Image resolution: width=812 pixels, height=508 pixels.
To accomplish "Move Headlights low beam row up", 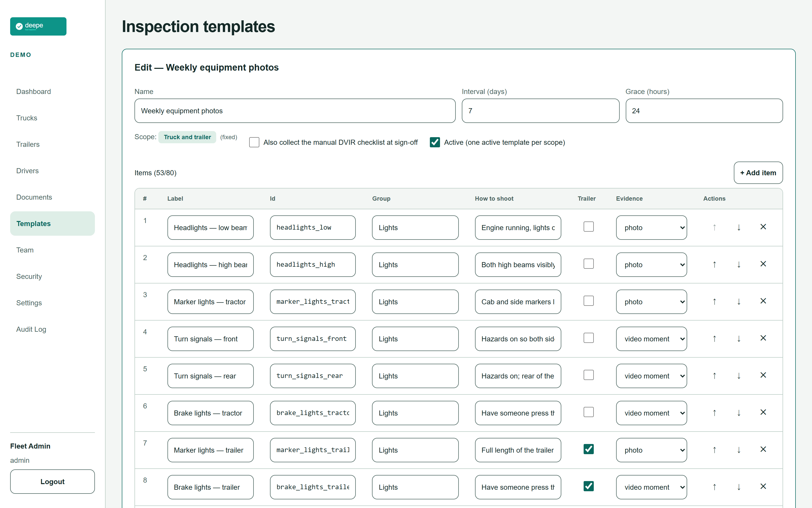I will [x=714, y=228].
